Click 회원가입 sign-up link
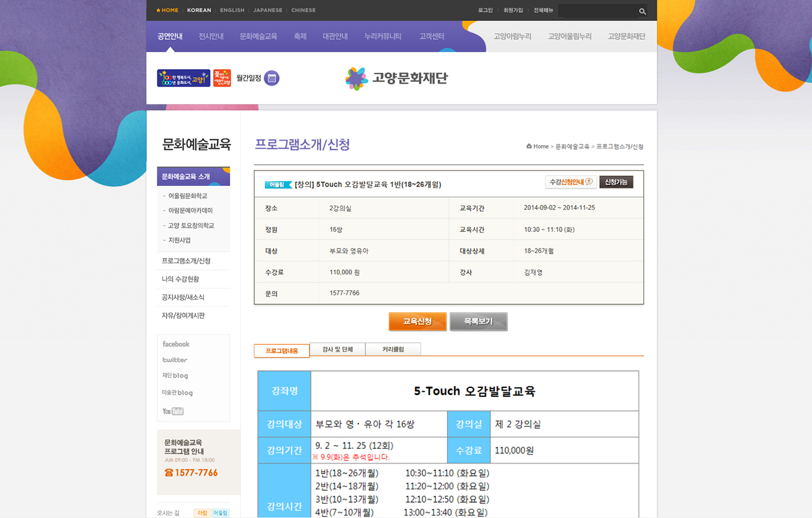 (x=513, y=10)
